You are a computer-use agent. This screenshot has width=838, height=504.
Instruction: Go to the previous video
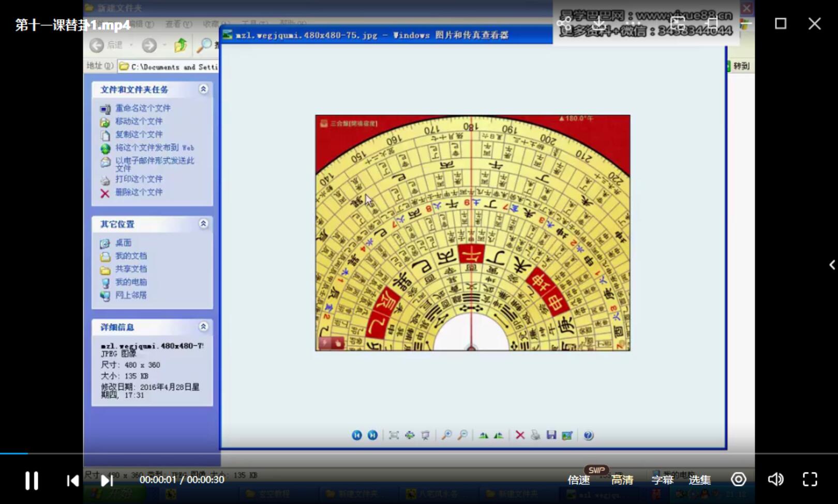click(x=73, y=480)
